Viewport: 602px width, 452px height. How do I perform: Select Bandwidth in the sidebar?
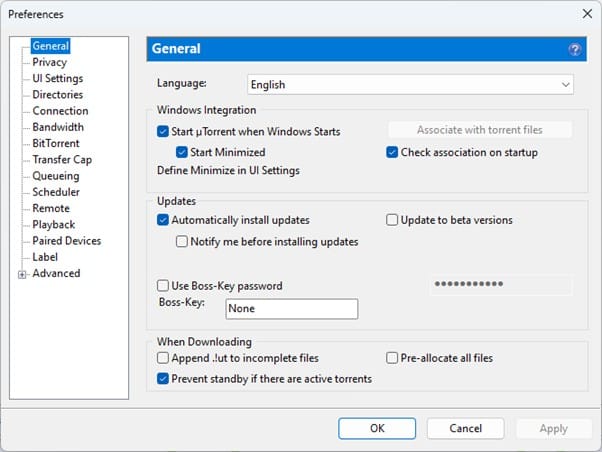pyautogui.click(x=58, y=127)
